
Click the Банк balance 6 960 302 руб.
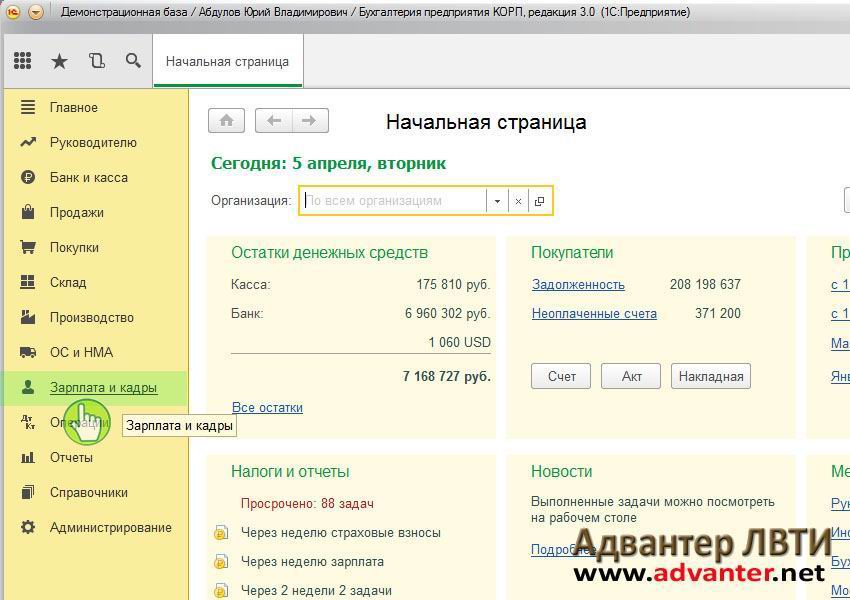pyautogui.click(x=448, y=313)
